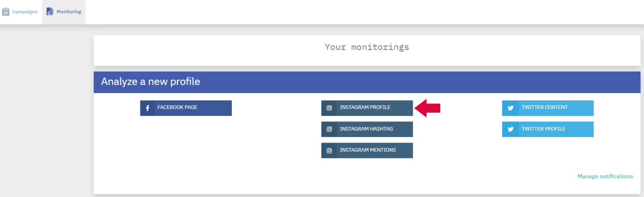Open the Manage notifications link
The image size is (644, 197).
click(605, 176)
